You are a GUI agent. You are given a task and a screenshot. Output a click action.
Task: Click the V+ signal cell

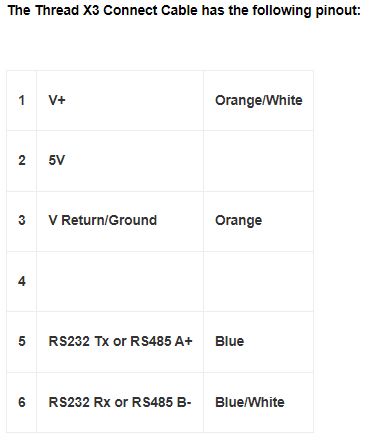tap(120, 100)
